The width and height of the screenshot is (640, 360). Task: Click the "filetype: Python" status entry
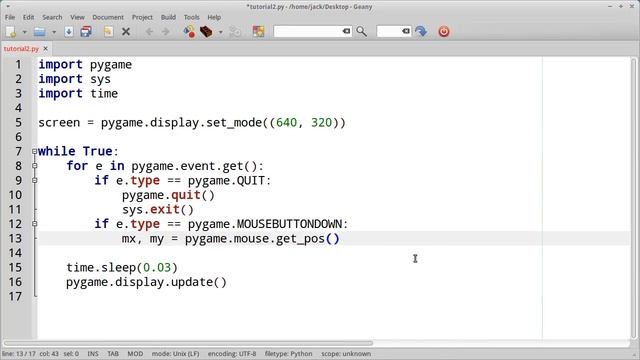click(288, 354)
